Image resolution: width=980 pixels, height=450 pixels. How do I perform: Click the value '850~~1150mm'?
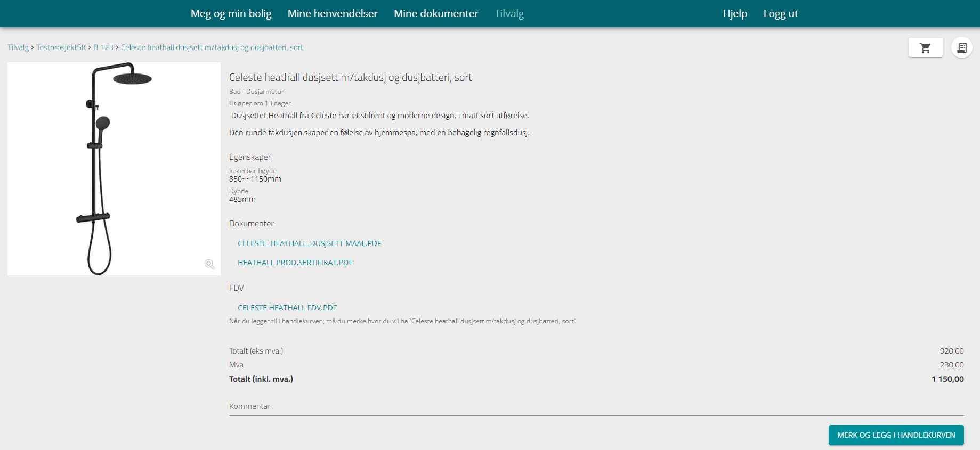pyautogui.click(x=255, y=179)
